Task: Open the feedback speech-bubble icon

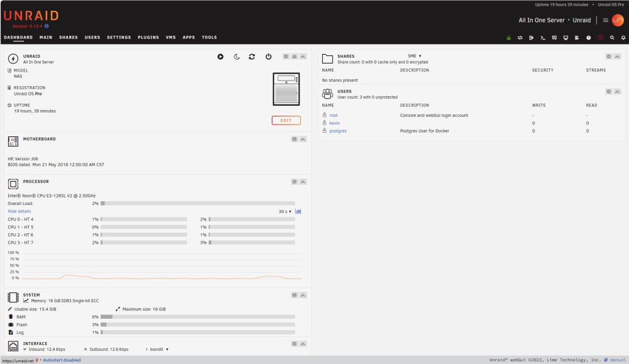Action: [554, 38]
